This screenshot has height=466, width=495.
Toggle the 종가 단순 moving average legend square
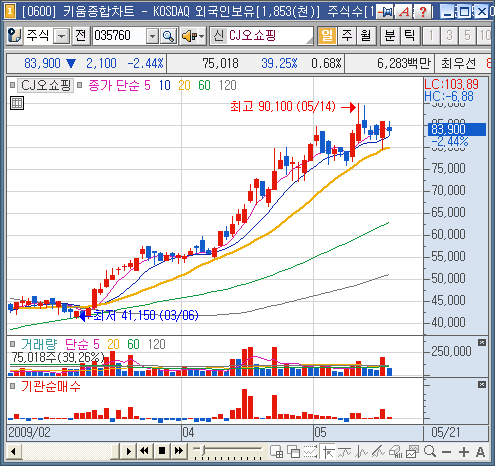point(79,85)
